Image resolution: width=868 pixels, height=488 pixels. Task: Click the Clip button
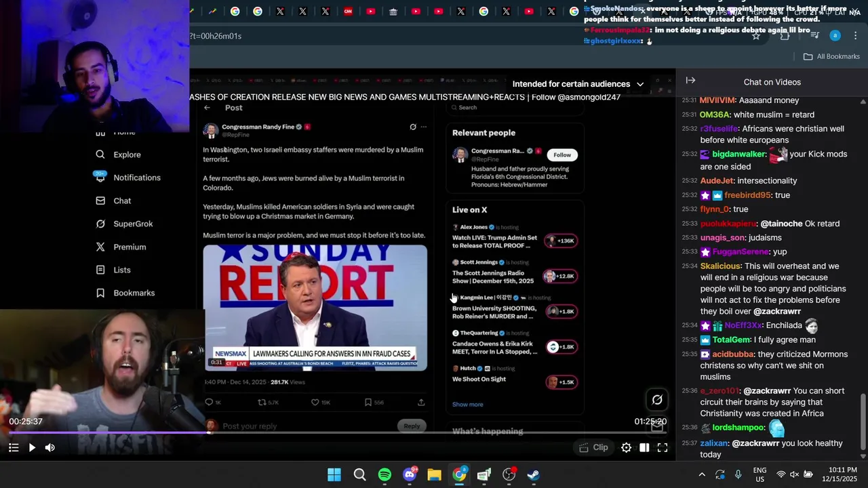594,447
